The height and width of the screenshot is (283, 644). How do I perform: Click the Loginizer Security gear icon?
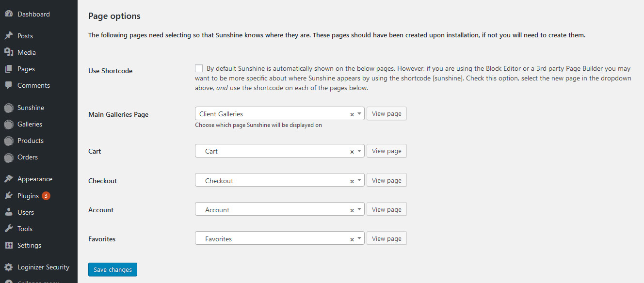coord(8,267)
